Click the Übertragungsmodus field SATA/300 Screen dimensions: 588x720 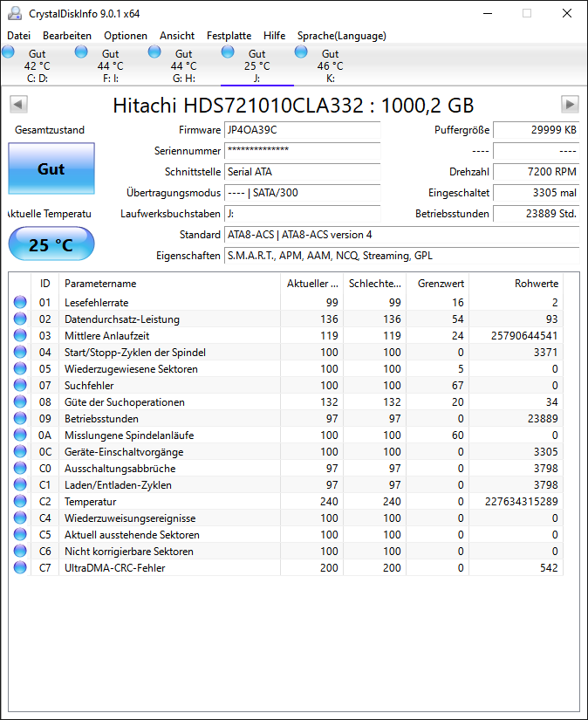click(303, 193)
